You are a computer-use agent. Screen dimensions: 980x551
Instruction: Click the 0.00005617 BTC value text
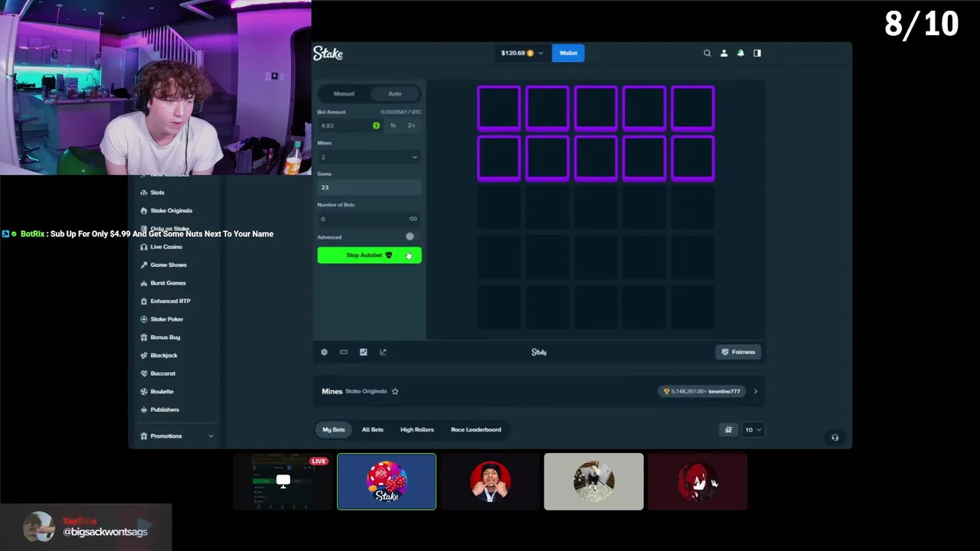401,112
